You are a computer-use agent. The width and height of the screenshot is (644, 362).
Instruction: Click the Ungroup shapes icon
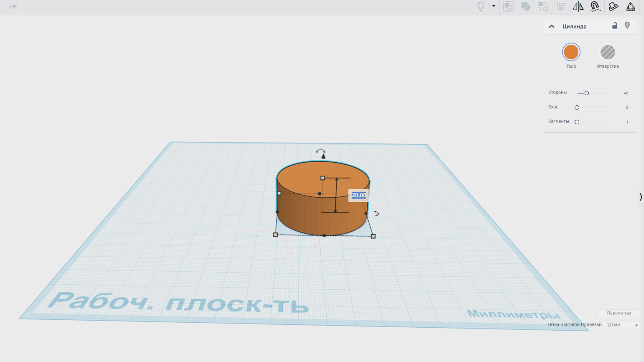coord(543,6)
